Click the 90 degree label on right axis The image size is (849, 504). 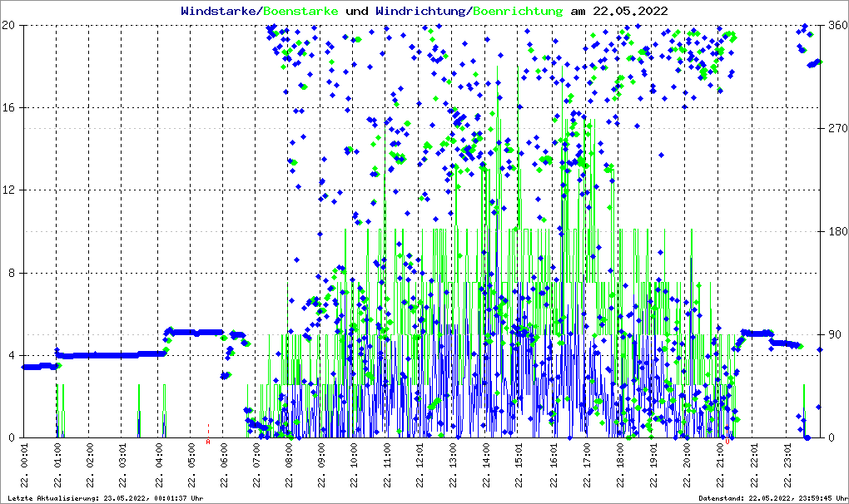pos(833,335)
